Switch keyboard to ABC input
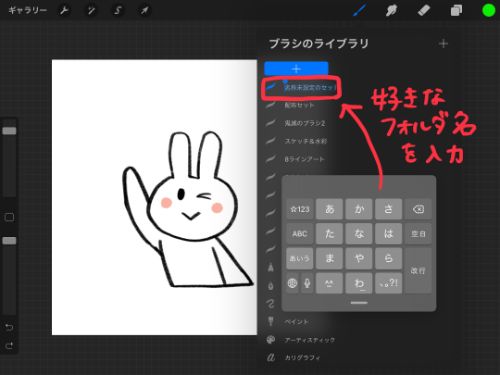 pos(300,234)
